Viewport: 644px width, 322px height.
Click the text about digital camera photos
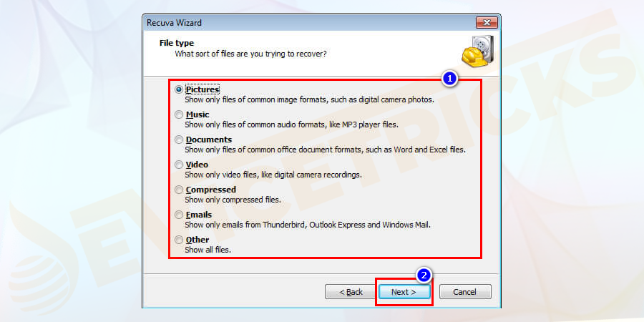309,99
